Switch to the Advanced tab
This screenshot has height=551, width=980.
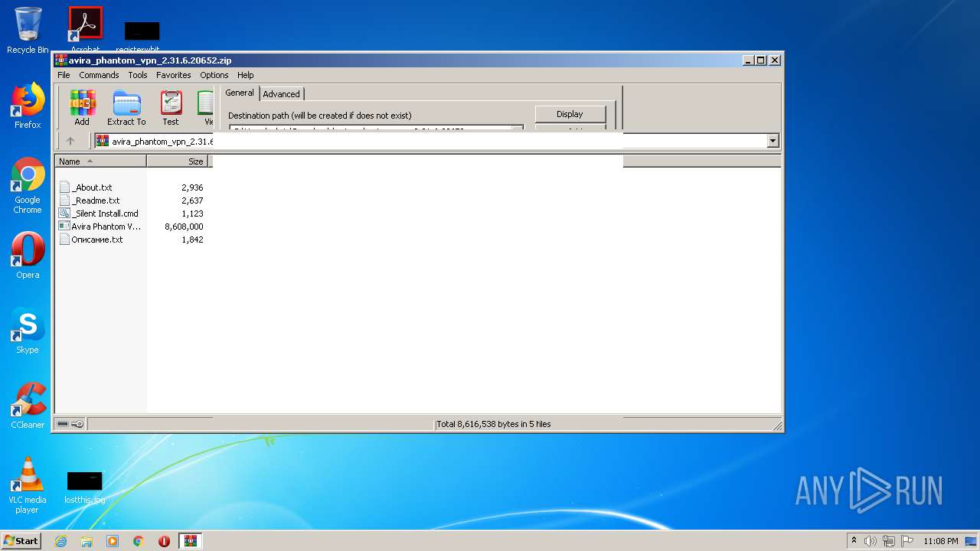click(x=282, y=94)
